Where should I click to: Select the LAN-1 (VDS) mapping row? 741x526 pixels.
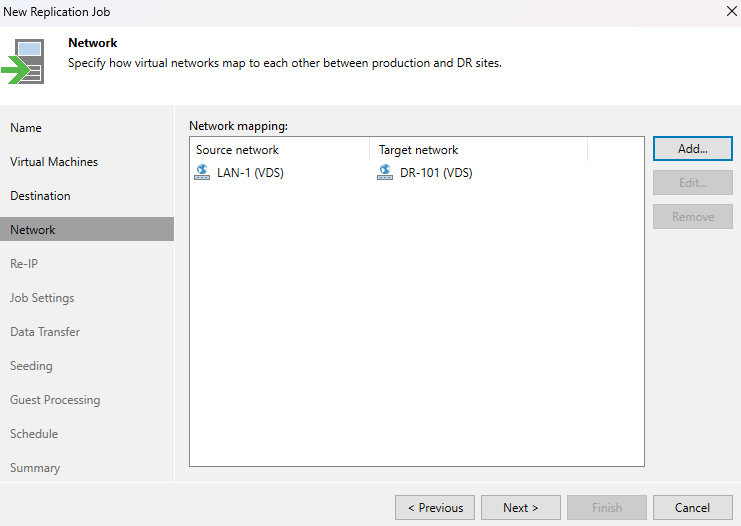pos(416,172)
